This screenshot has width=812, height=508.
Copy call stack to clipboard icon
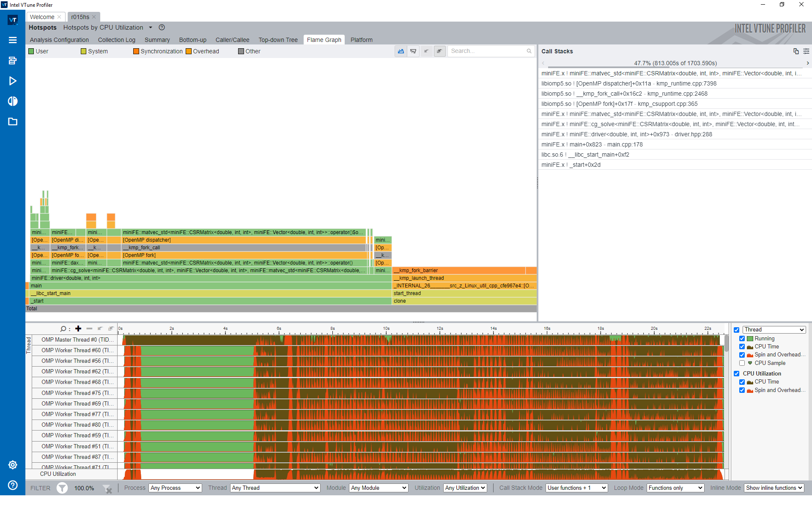pyautogui.click(x=796, y=51)
